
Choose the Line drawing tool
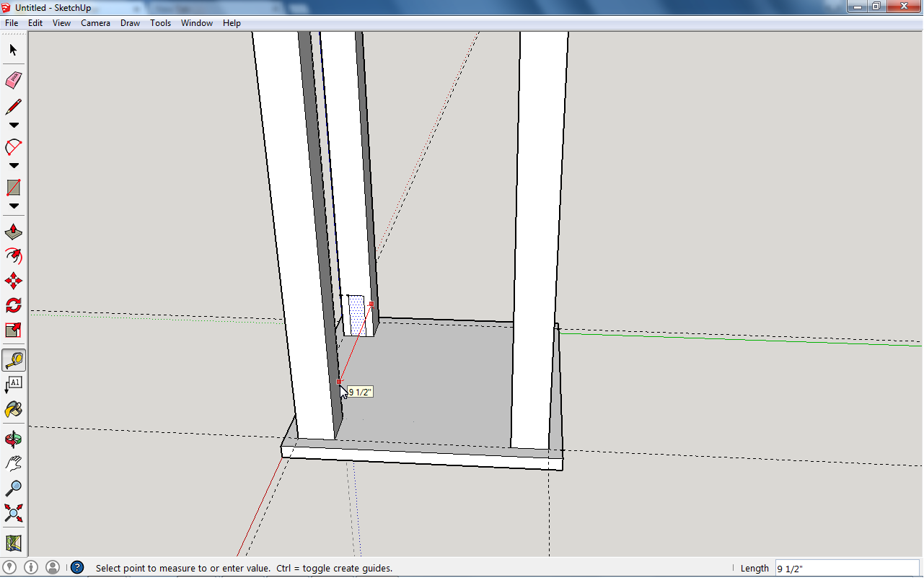click(x=13, y=106)
